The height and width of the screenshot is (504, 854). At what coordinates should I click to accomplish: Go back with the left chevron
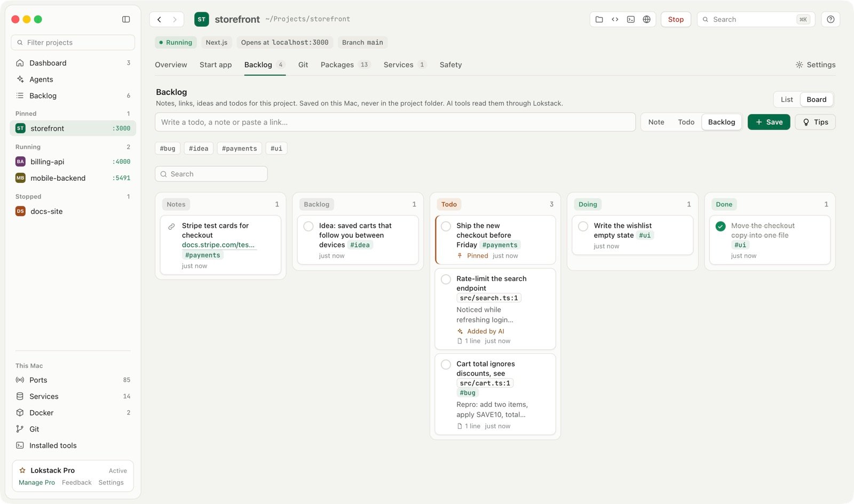159,19
